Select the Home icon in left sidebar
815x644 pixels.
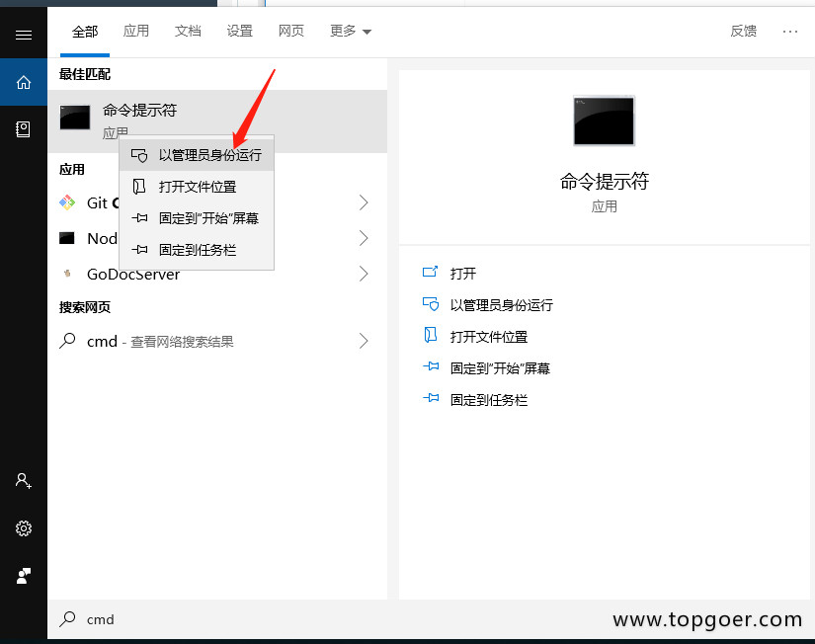pyautogui.click(x=24, y=82)
